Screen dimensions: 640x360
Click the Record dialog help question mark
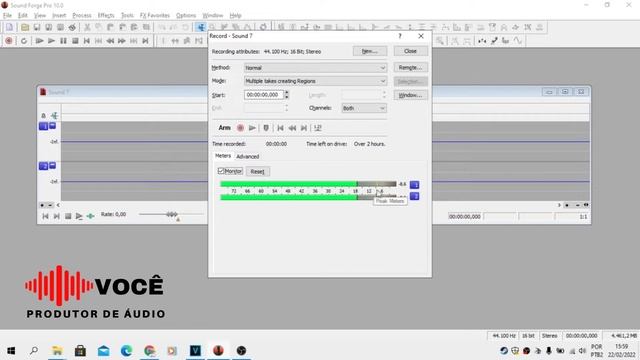[400, 36]
